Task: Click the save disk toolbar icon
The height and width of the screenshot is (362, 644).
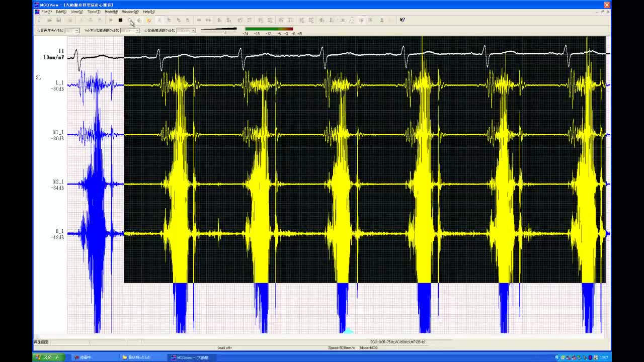Action: [59, 20]
